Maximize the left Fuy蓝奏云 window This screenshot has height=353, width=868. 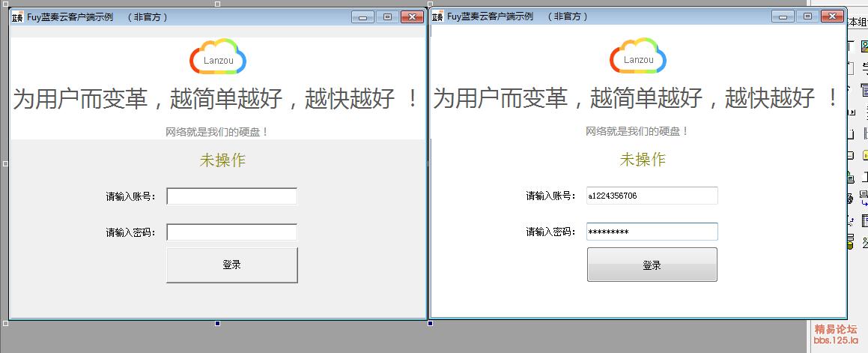387,17
